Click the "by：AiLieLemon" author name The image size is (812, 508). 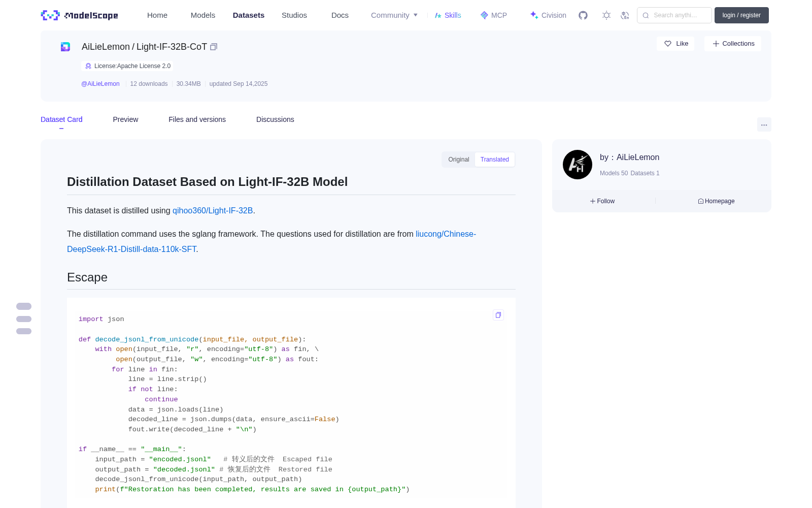(629, 157)
